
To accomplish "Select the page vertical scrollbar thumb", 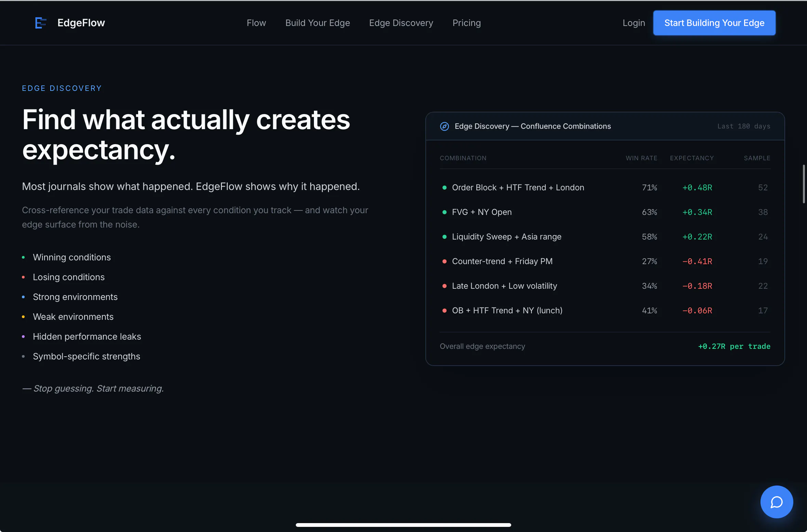I will click(x=804, y=184).
